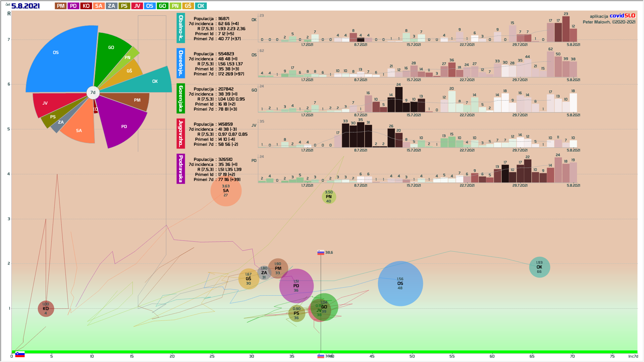644x362 pixels.
Task: Click the 7d center of pie chart
Action: [93, 93]
